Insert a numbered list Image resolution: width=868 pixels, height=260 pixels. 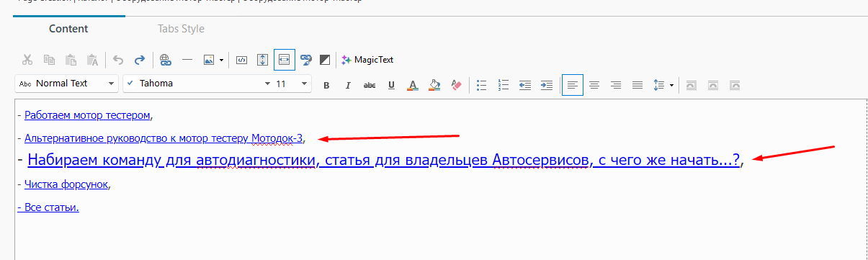[x=504, y=85]
